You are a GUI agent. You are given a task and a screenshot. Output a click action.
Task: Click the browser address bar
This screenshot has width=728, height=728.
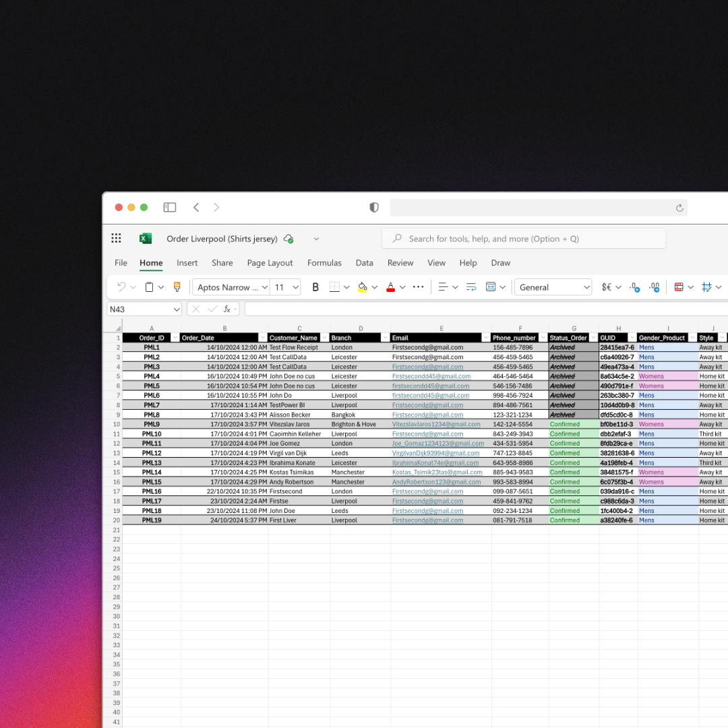[539, 208]
